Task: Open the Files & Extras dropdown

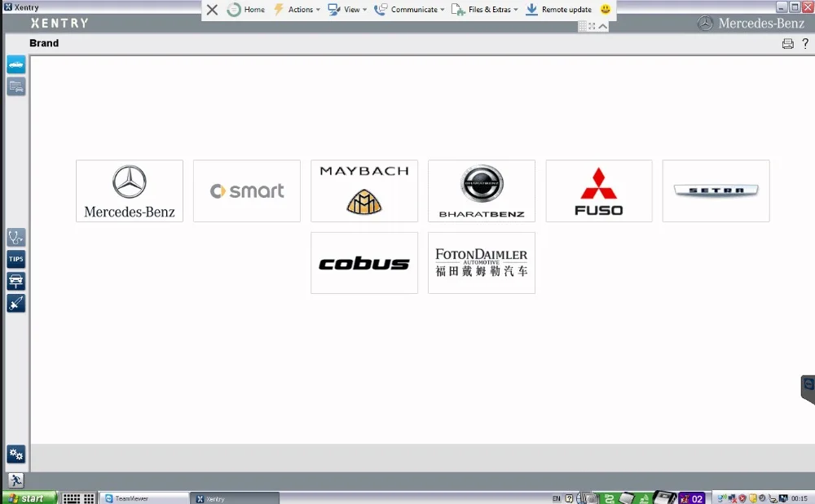Action: pos(484,9)
